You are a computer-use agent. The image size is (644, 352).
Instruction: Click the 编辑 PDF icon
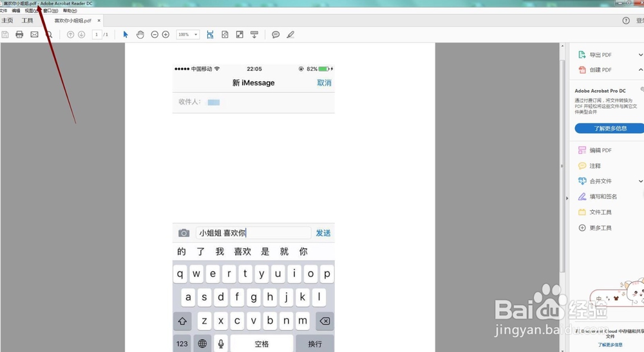pos(582,150)
